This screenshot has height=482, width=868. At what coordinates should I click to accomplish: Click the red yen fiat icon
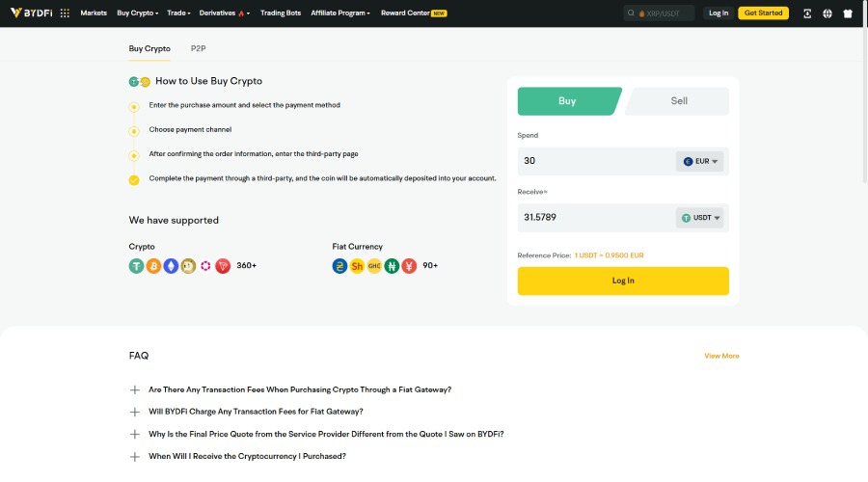click(409, 266)
